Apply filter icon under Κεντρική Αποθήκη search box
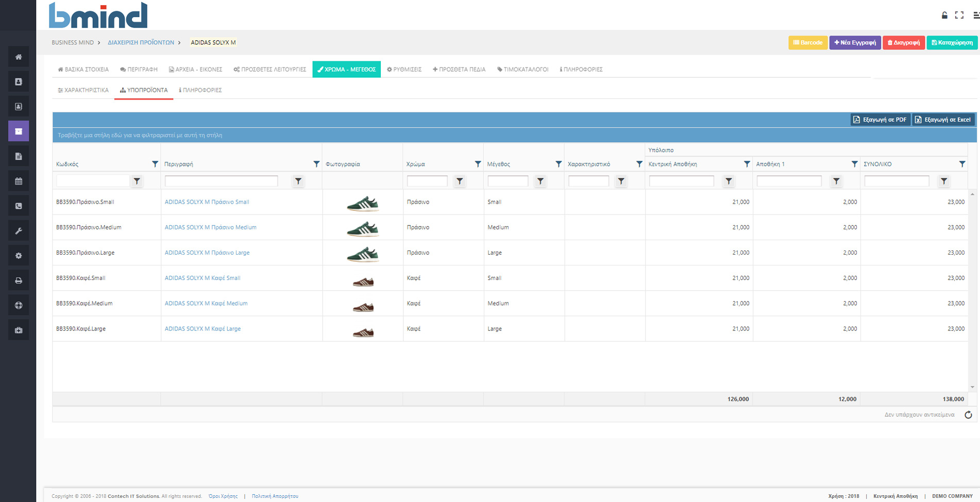980x502 pixels. click(x=729, y=181)
